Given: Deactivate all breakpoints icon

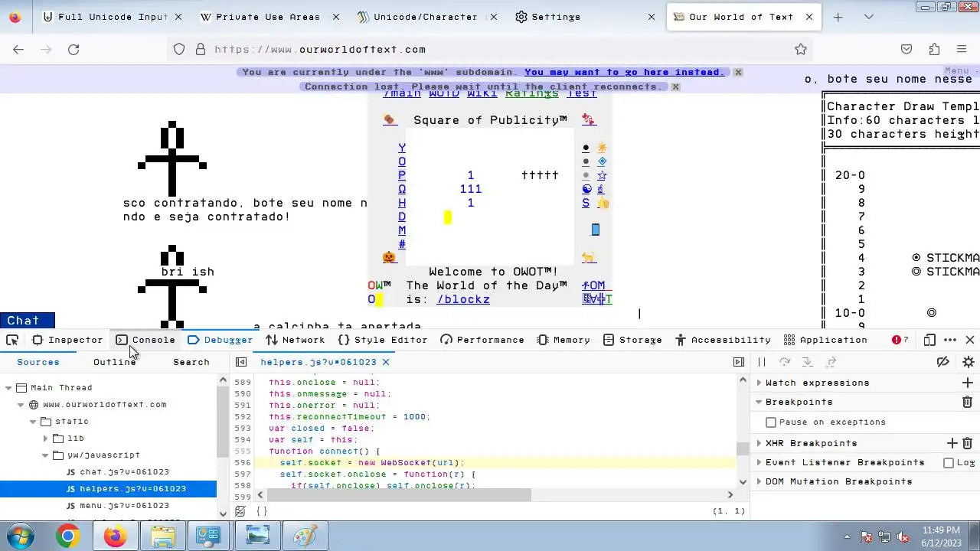Looking at the screenshot, I should point(943,362).
